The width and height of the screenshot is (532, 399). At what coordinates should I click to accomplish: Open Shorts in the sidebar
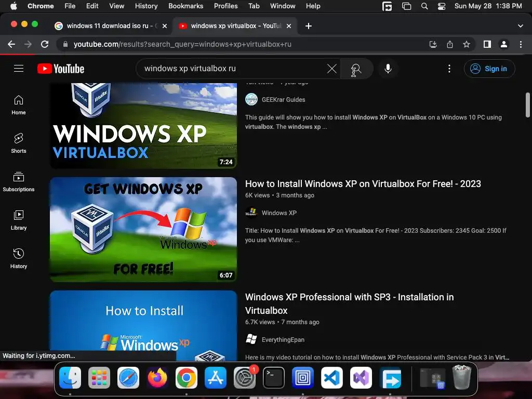pos(19,143)
